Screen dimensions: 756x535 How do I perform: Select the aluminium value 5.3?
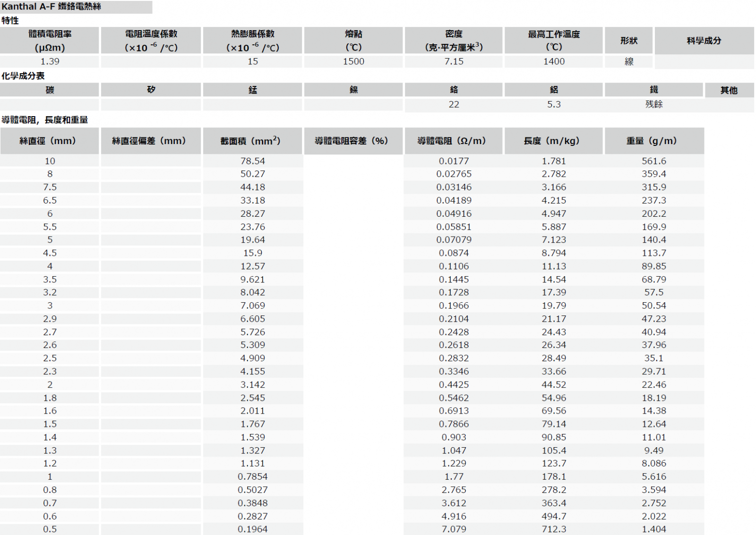pos(554,104)
